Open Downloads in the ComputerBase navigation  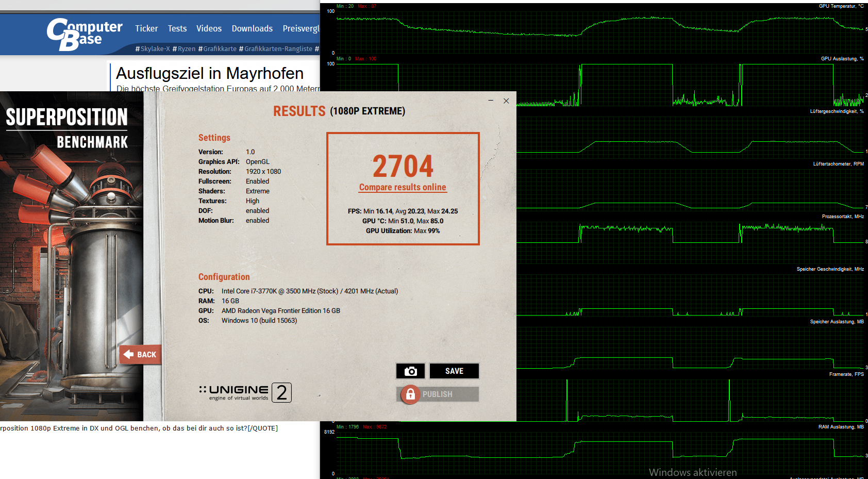pos(252,28)
